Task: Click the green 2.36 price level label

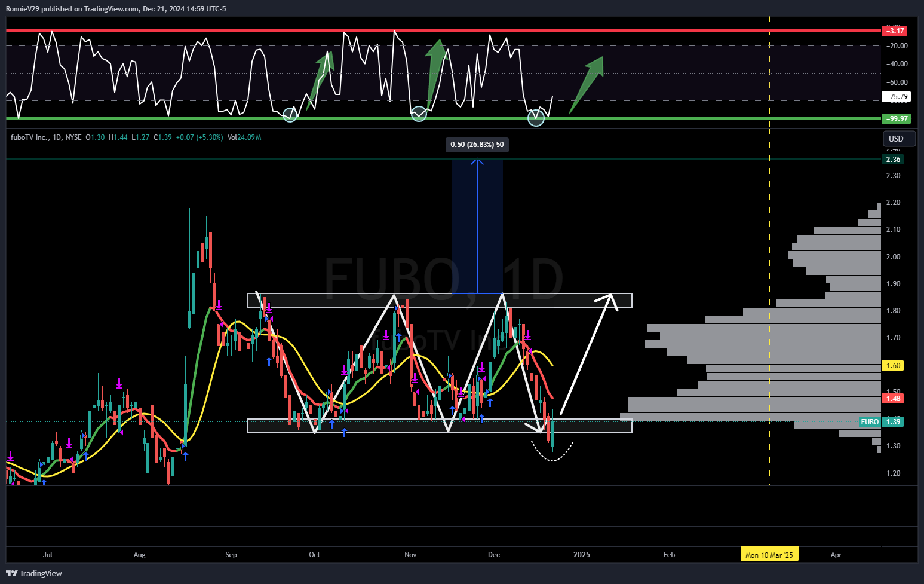Action: tap(893, 159)
